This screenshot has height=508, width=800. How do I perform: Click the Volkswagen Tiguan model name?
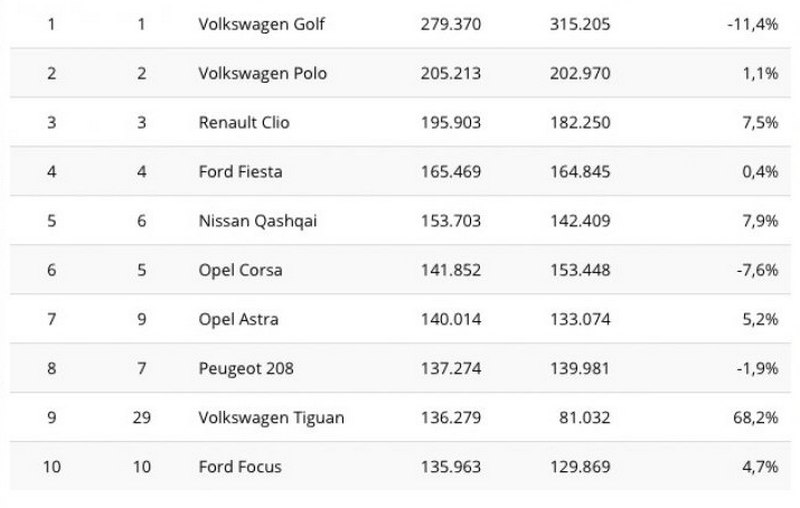pyautogui.click(x=272, y=417)
